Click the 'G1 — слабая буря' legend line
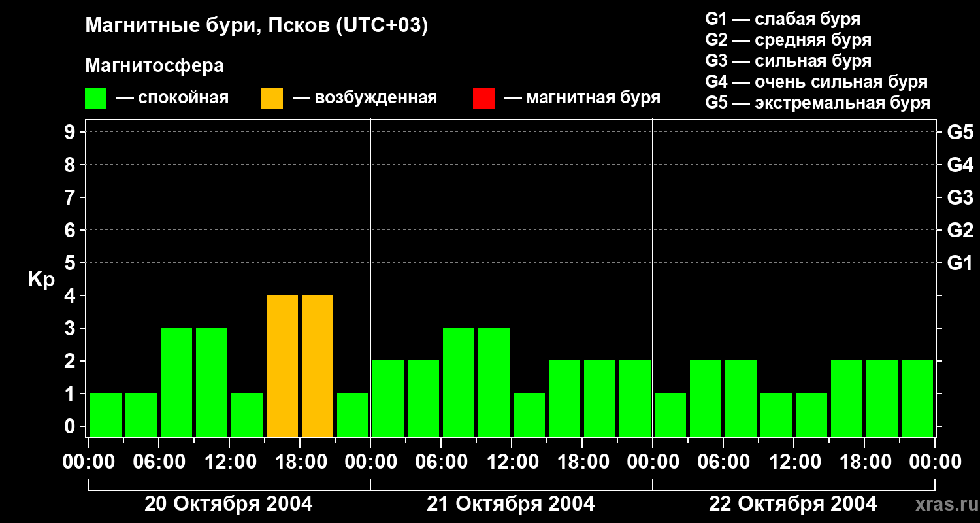 point(783,19)
